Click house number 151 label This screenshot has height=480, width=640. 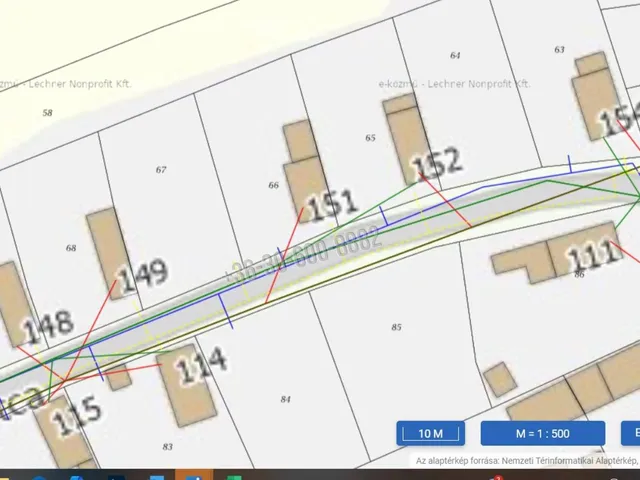[x=331, y=205]
